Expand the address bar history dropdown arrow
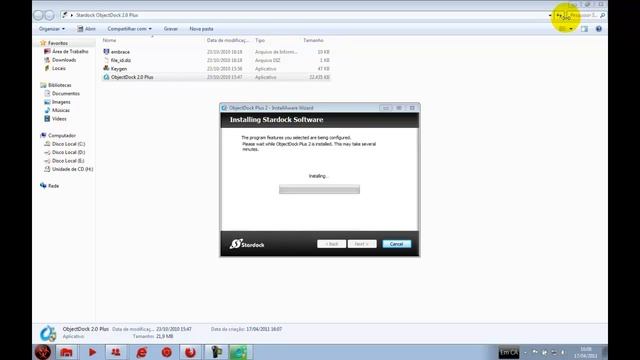Screen dimensions: 640x360 click(550, 16)
